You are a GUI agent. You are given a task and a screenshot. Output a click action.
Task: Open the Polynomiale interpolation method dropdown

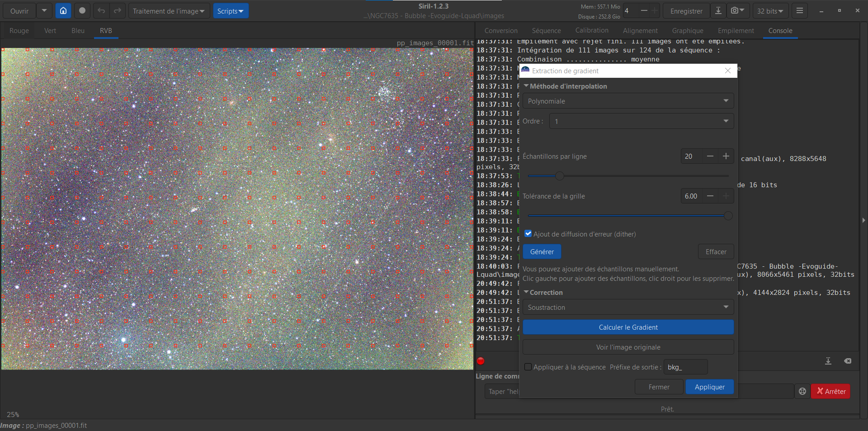(x=627, y=101)
